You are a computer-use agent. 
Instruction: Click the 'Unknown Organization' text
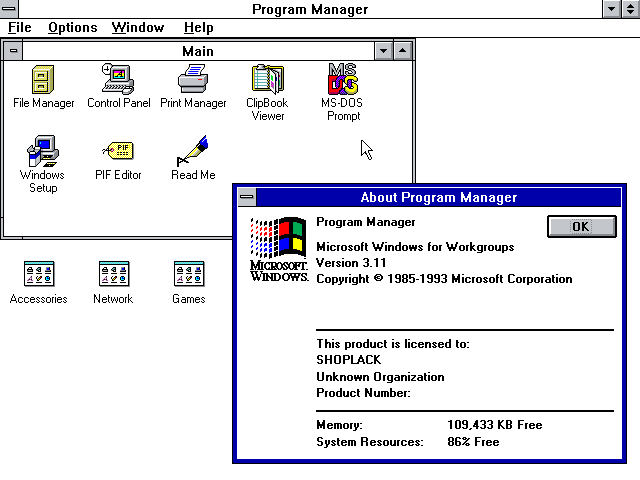(380, 377)
